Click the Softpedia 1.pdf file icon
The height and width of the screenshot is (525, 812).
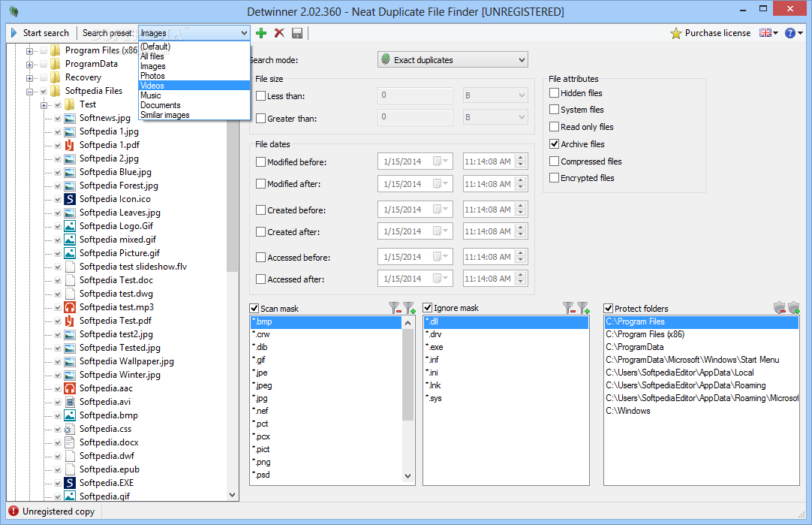70,145
